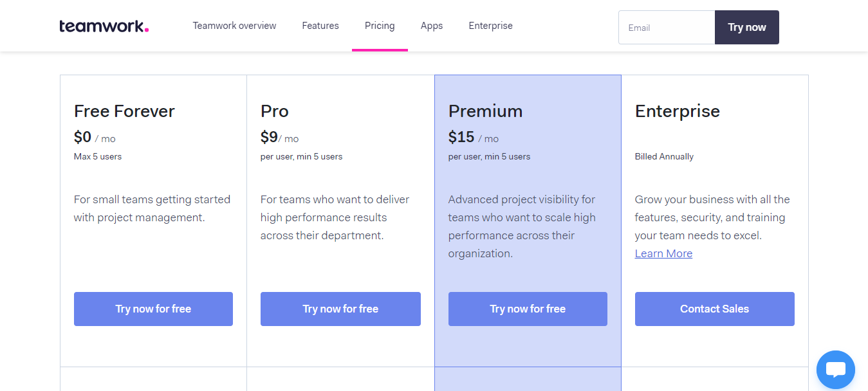Image resolution: width=868 pixels, height=391 pixels.
Task: Click the pink dot in teamwork logo
Action: (x=147, y=30)
